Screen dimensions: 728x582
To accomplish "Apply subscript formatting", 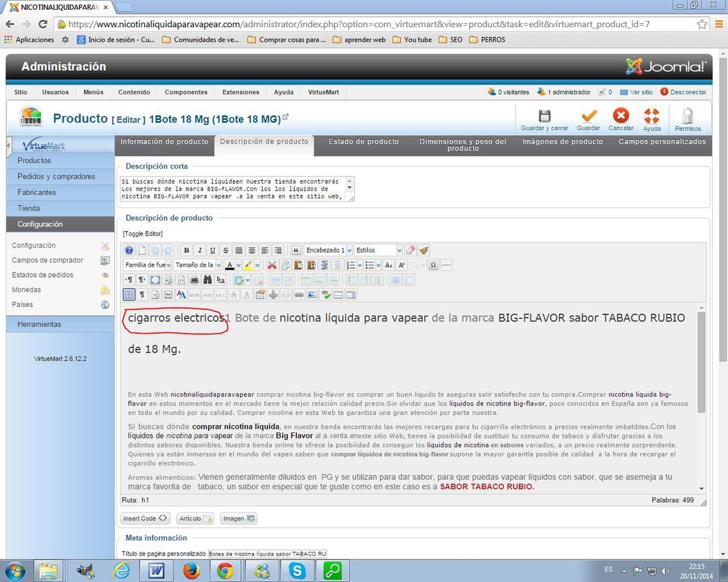I will (x=388, y=265).
